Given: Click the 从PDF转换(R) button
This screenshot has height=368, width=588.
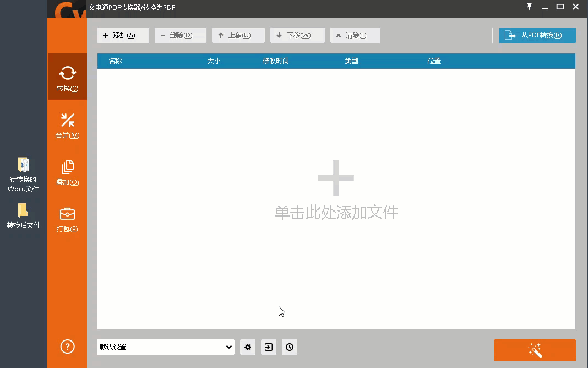Looking at the screenshot, I should (x=537, y=35).
